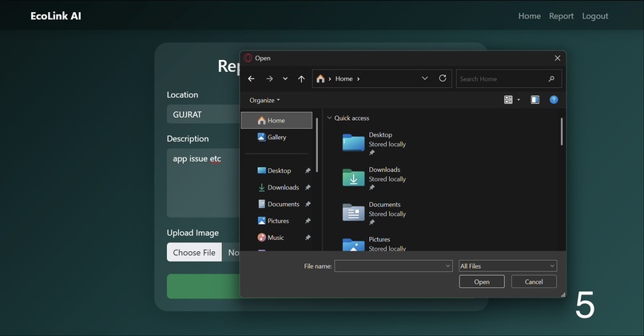644x336 pixels.
Task: Click the Opera icon in dialog title
Action: click(x=248, y=58)
